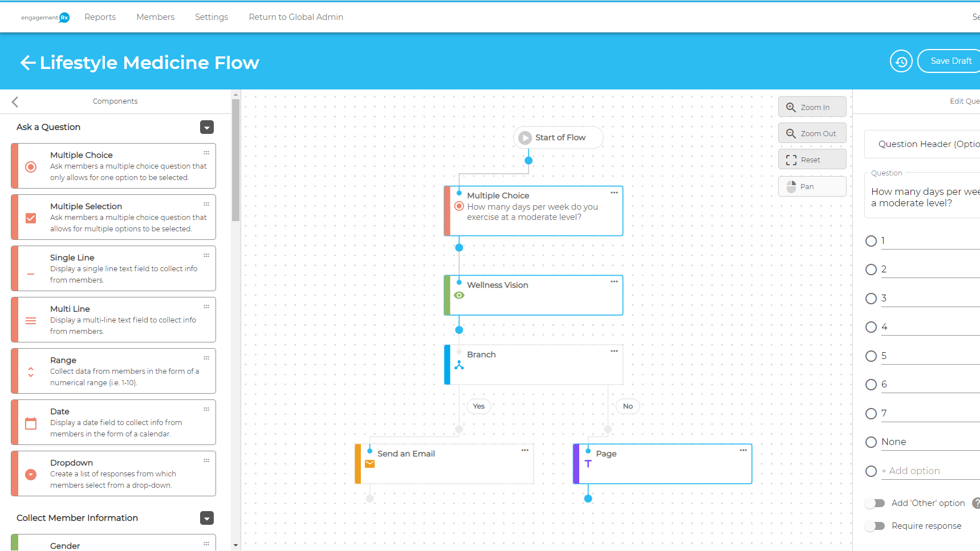Image resolution: width=980 pixels, height=551 pixels.
Task: Collapse the Ask a Question section
Action: coord(206,127)
